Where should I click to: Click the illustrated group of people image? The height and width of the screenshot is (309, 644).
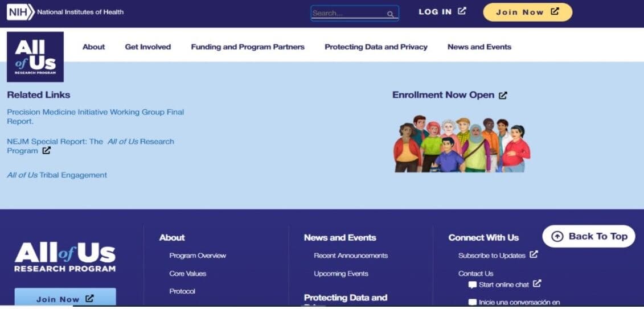(x=462, y=143)
